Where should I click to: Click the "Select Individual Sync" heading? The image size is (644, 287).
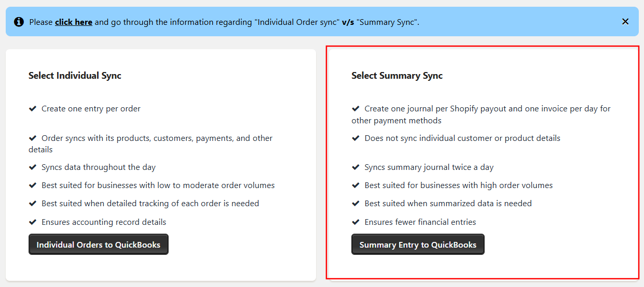click(75, 76)
